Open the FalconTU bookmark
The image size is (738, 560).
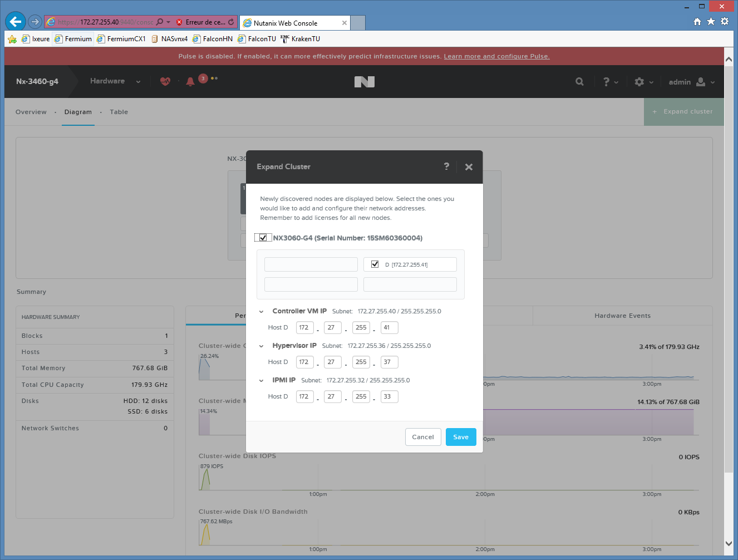point(257,39)
